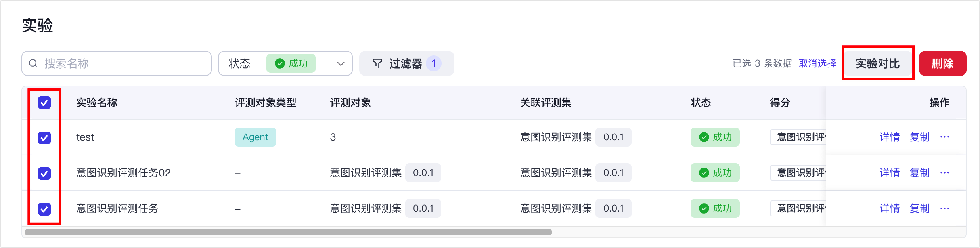This screenshot has width=980, height=248.
Task: Click the 成功 status badge in test row
Action: click(715, 137)
